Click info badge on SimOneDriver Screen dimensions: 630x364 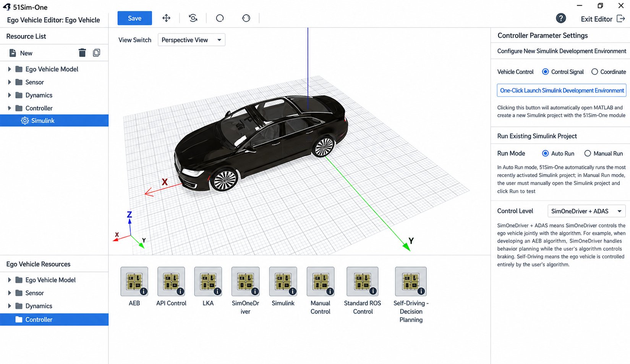[x=255, y=292]
